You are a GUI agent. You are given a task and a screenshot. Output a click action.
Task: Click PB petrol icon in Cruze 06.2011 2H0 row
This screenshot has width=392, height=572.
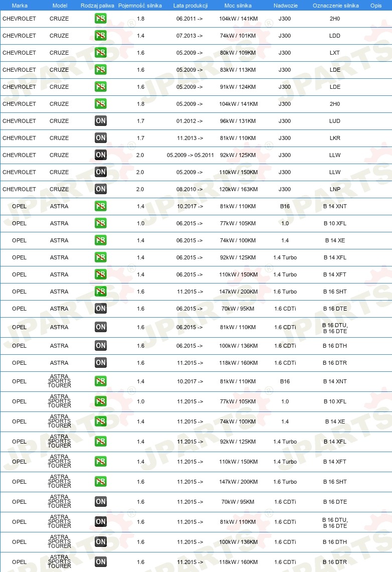101,18
